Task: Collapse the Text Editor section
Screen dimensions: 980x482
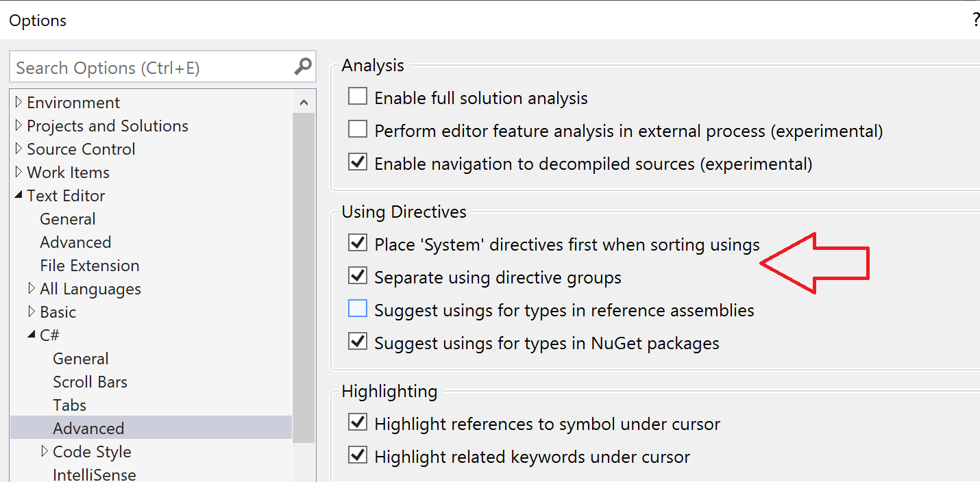Action: [x=19, y=195]
